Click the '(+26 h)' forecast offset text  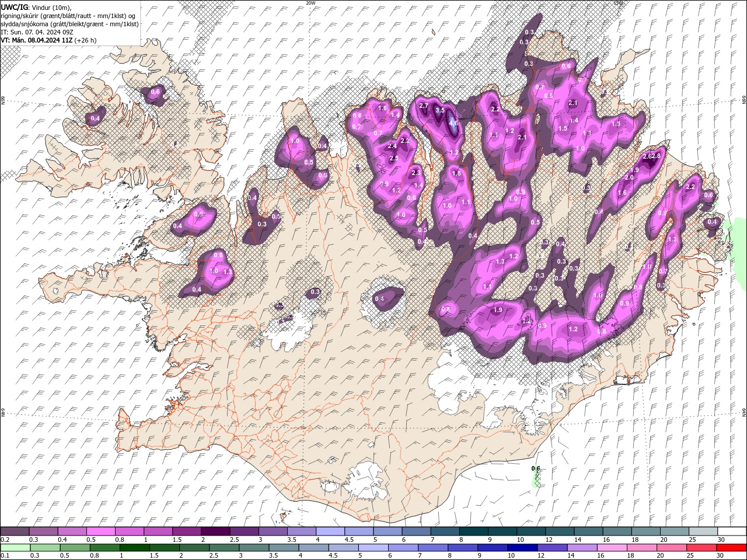tap(85, 40)
